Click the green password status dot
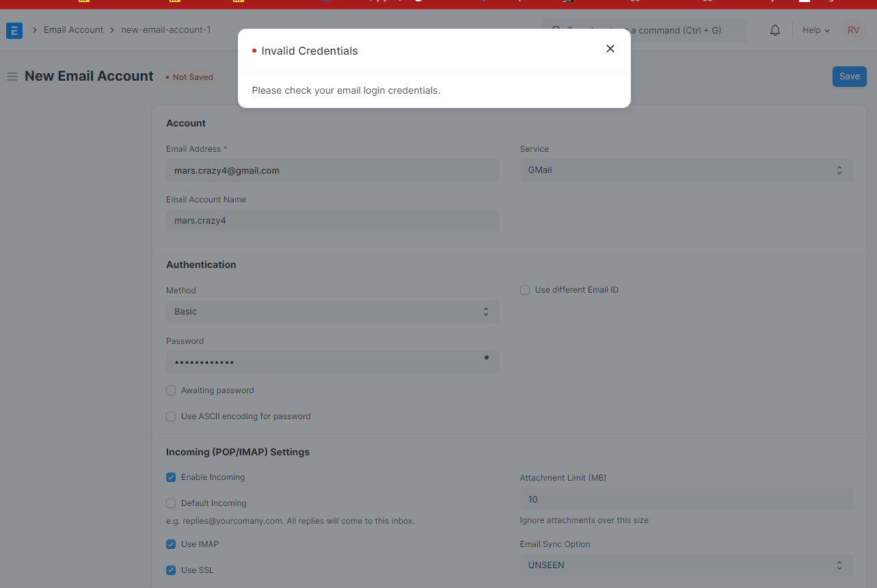Screen dimensions: 877x588 (486, 357)
